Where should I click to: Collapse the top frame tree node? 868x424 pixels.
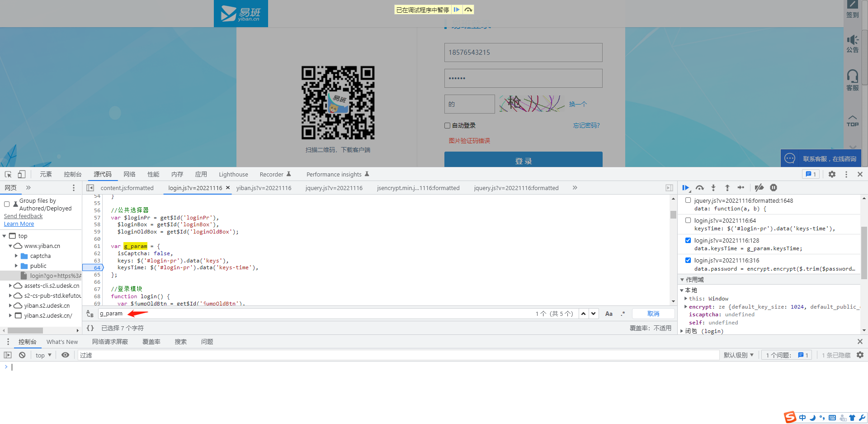[x=5, y=236]
